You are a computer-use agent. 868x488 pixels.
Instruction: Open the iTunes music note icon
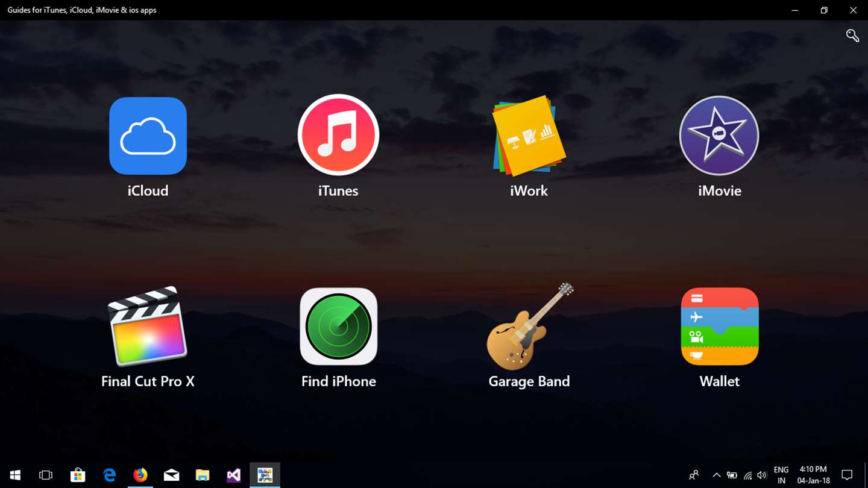338,135
